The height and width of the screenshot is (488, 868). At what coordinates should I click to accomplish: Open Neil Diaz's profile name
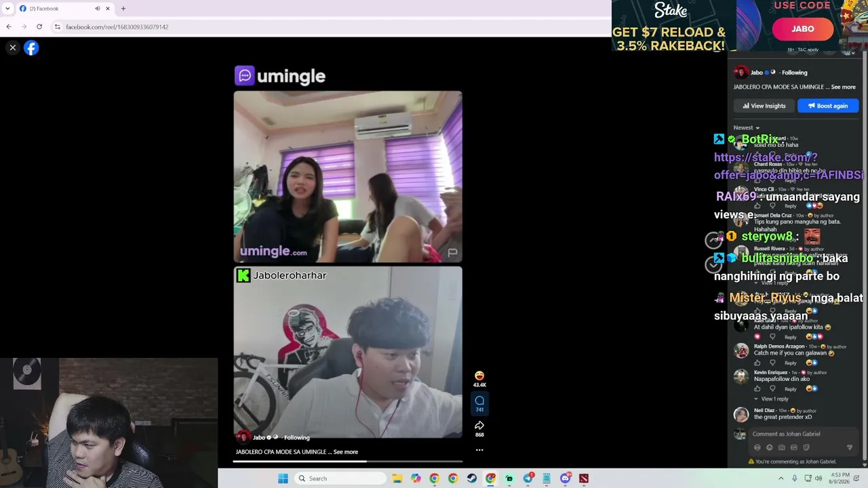click(x=764, y=411)
